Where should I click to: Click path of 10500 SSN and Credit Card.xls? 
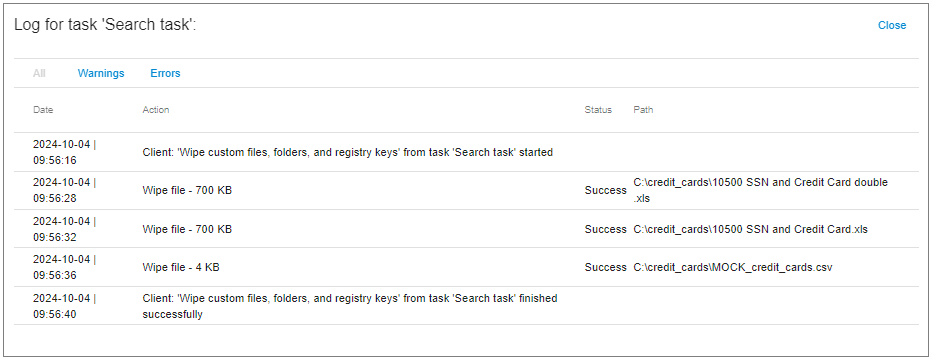[x=751, y=229]
